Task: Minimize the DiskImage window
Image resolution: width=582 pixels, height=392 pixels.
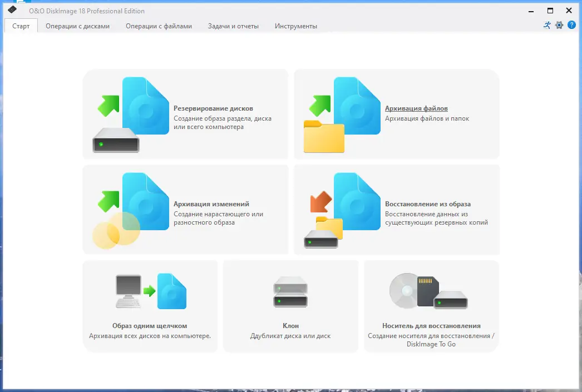Action: [531, 11]
